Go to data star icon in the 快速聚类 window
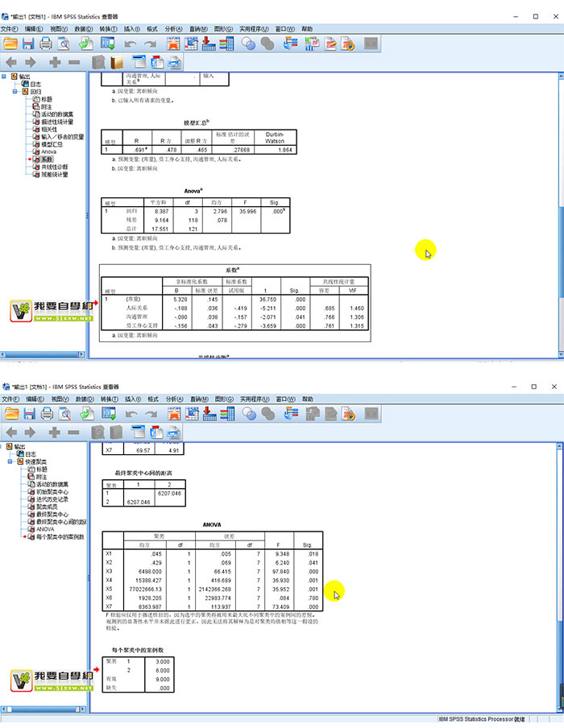 coord(174,414)
